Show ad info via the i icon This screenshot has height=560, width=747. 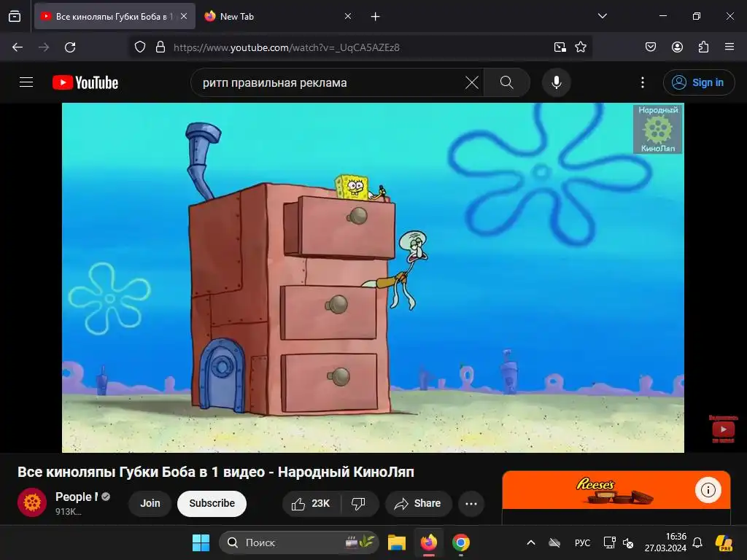coord(708,490)
